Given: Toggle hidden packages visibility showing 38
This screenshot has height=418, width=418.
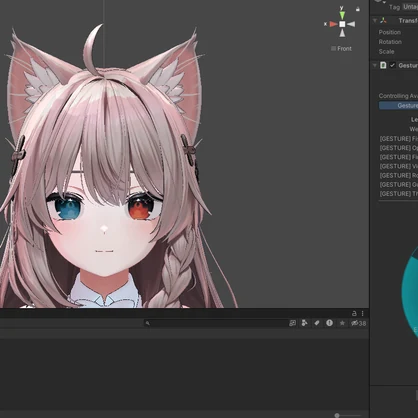Looking at the screenshot, I should [x=358, y=323].
